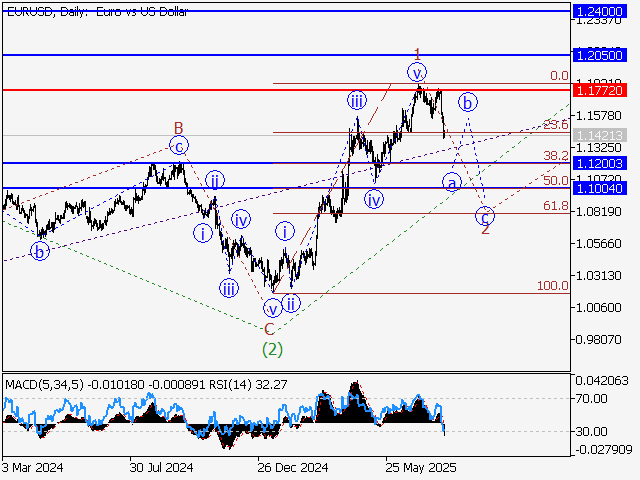This screenshot has width=640, height=480.
Task: Click the 23.6 Fibonacci level label
Action: [x=555, y=125]
